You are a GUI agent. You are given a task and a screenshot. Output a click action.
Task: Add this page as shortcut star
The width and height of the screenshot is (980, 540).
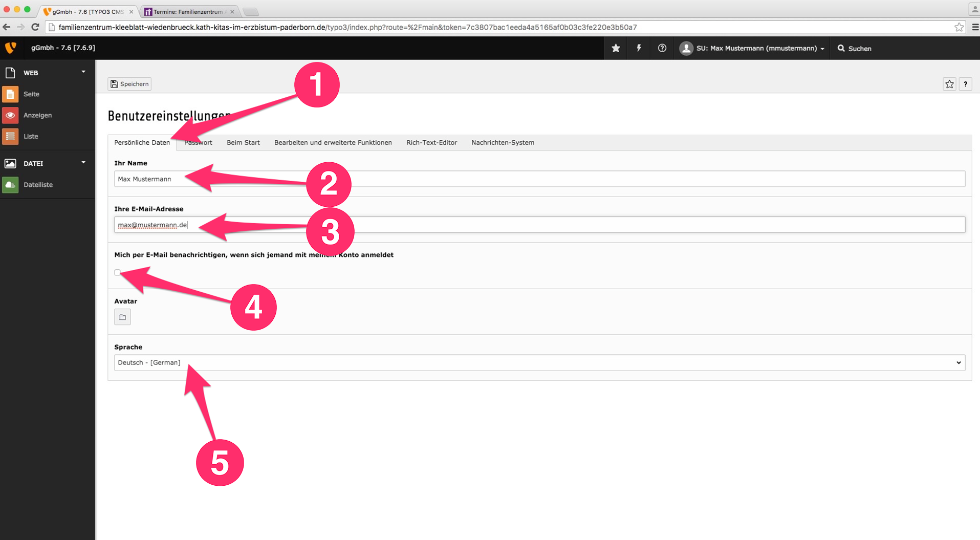point(949,84)
